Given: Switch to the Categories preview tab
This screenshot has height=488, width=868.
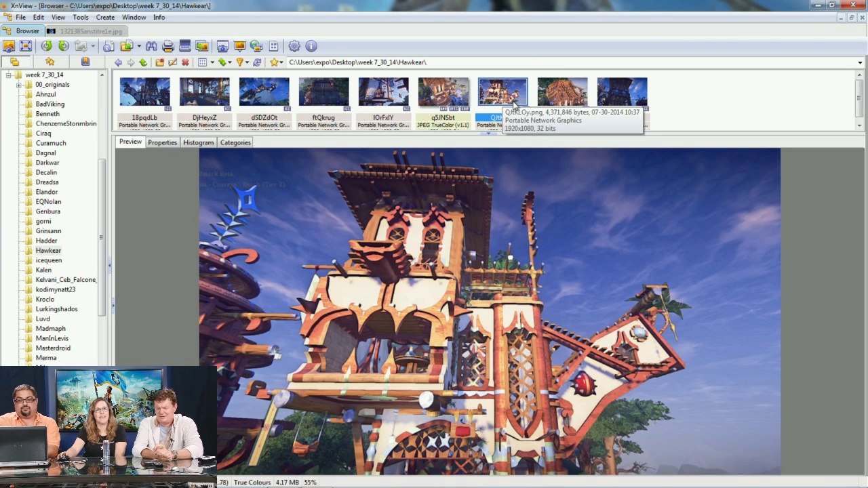Looking at the screenshot, I should click(235, 142).
